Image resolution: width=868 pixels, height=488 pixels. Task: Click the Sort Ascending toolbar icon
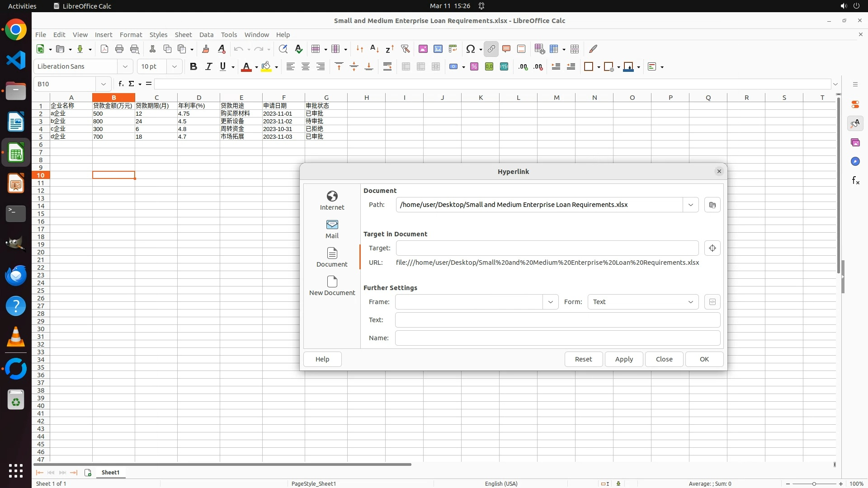[374, 49]
